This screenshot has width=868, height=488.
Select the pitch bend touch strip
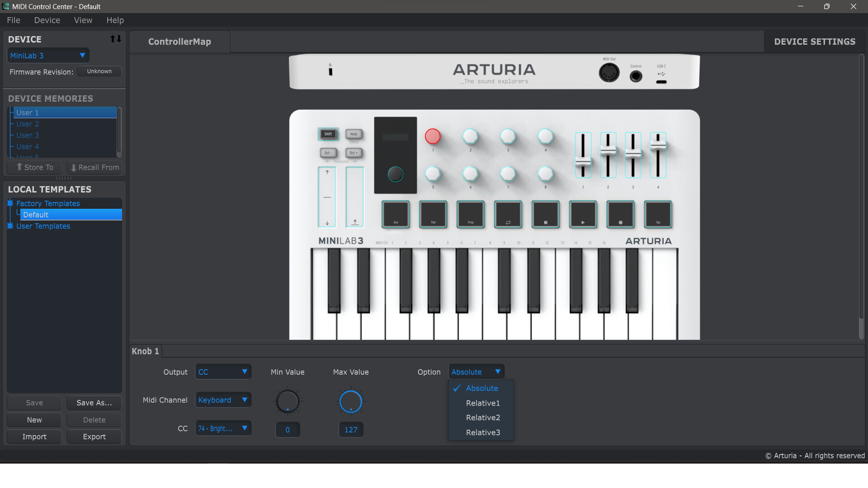tap(327, 197)
